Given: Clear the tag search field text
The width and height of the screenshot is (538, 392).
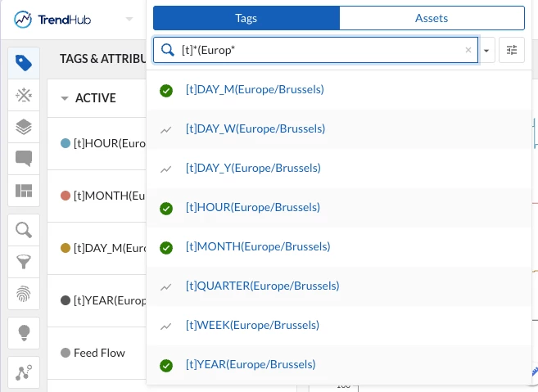Looking at the screenshot, I should [x=468, y=50].
